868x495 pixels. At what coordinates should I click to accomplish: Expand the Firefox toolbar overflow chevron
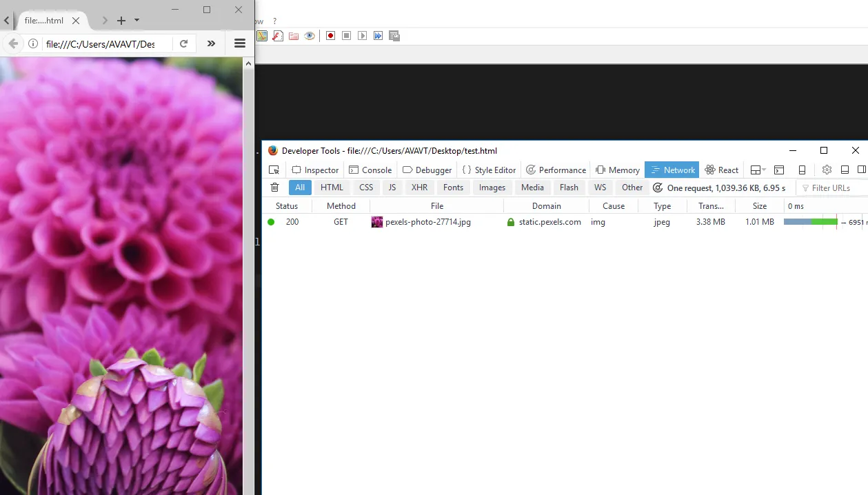[x=211, y=43]
